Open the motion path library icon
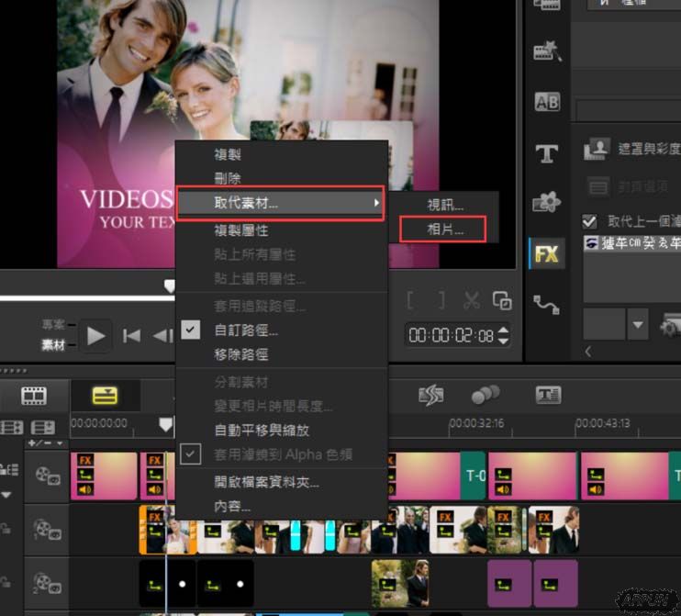The width and height of the screenshot is (681, 616). click(x=547, y=302)
